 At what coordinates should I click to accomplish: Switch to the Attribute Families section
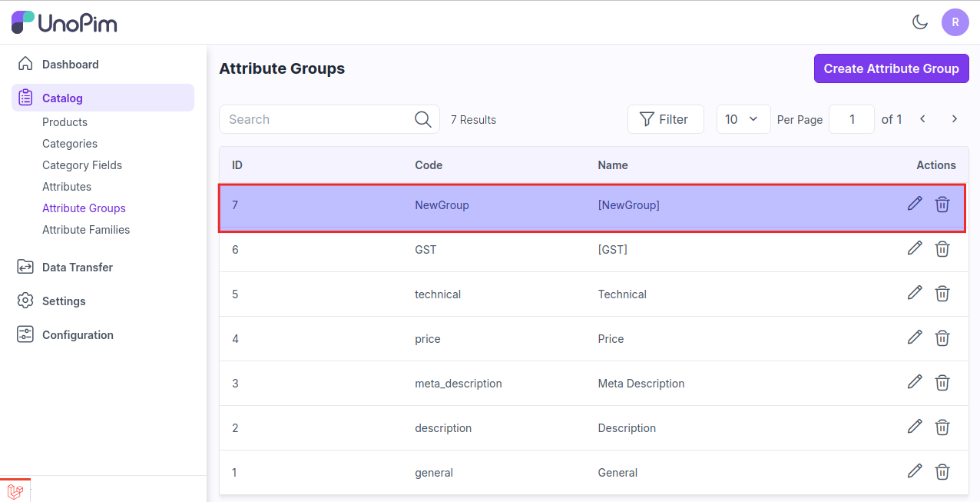[x=87, y=229]
